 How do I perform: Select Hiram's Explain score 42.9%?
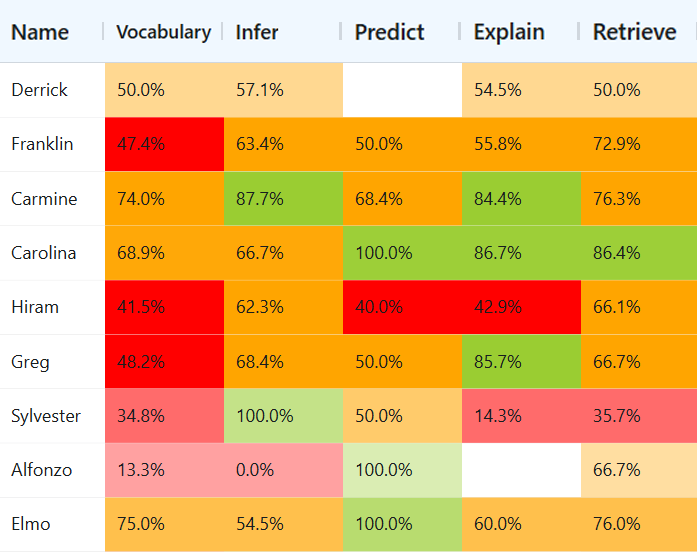point(520,307)
